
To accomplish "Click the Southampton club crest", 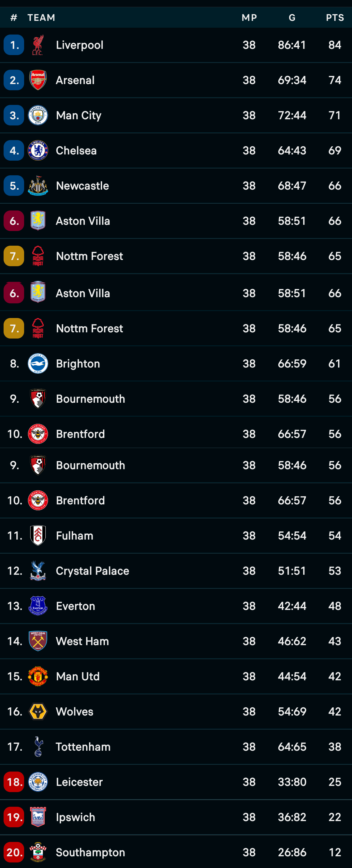I will point(38,852).
